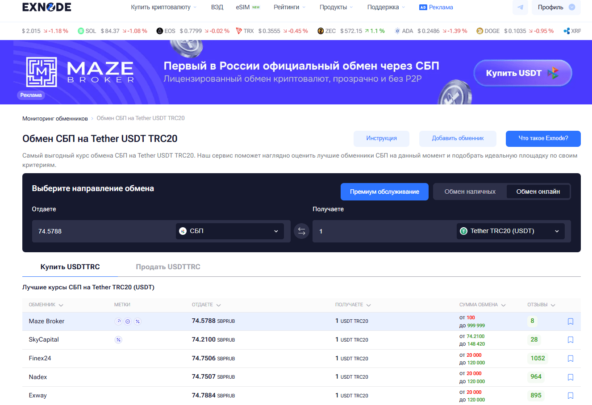Viewport: 592px width, 405px height.
Task: Open the EXNODE logo home link
Action: tap(46, 7)
